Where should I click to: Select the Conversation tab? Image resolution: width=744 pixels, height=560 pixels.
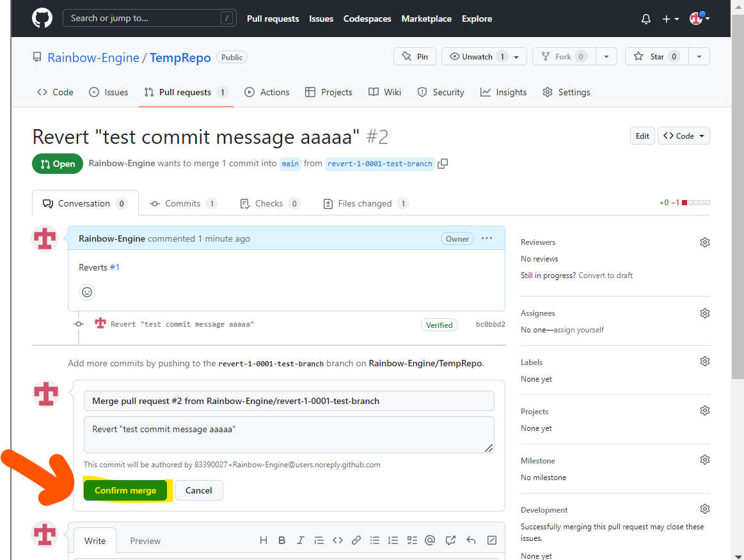pos(86,203)
